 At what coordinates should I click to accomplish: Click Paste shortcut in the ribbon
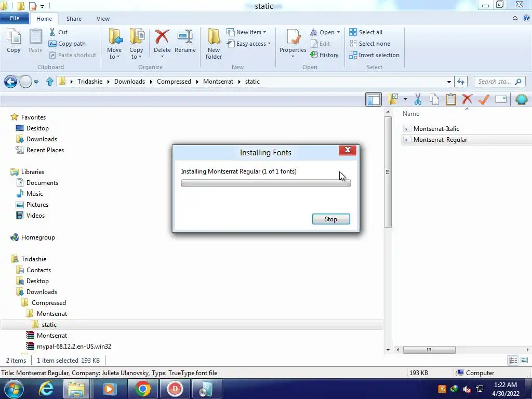coord(73,55)
